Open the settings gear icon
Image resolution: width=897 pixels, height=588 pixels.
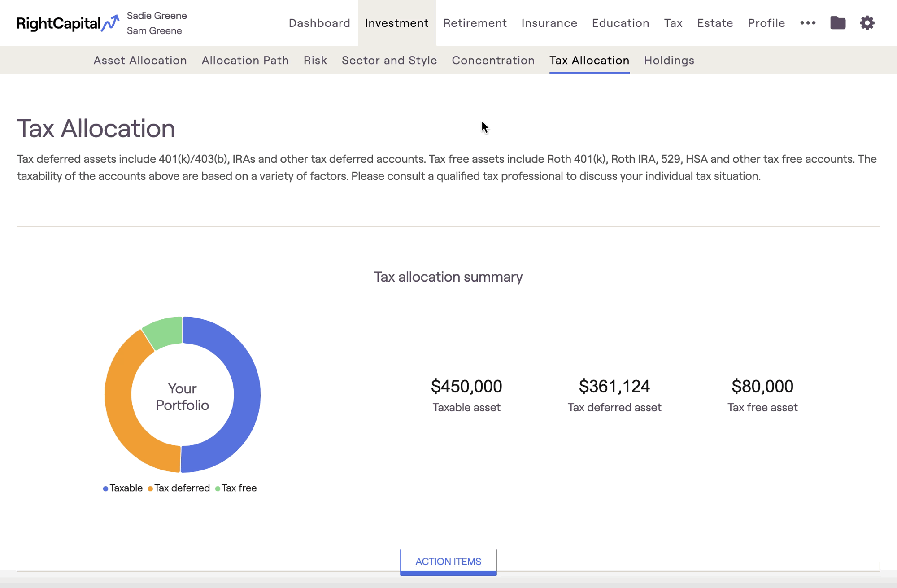[x=867, y=23]
